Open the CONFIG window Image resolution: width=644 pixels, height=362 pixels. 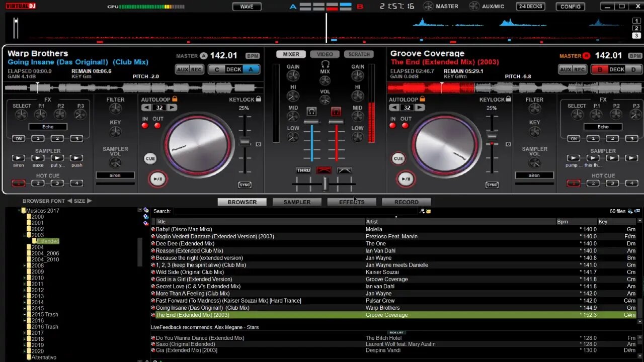[570, 7]
